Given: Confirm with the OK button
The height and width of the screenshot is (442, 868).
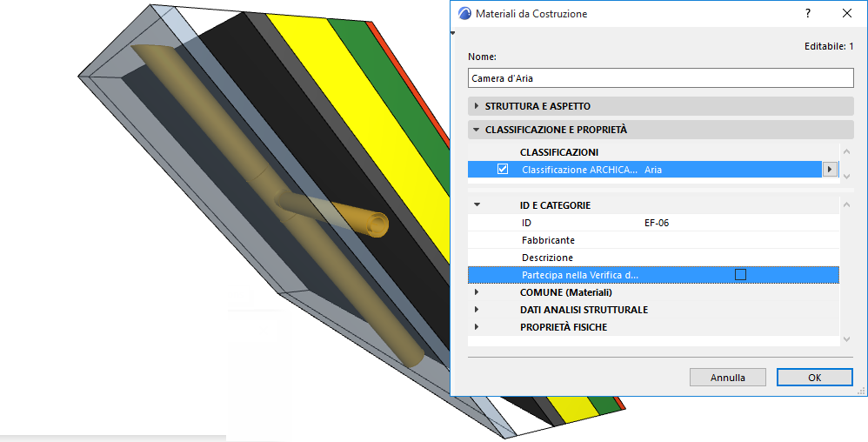Looking at the screenshot, I should [814, 378].
